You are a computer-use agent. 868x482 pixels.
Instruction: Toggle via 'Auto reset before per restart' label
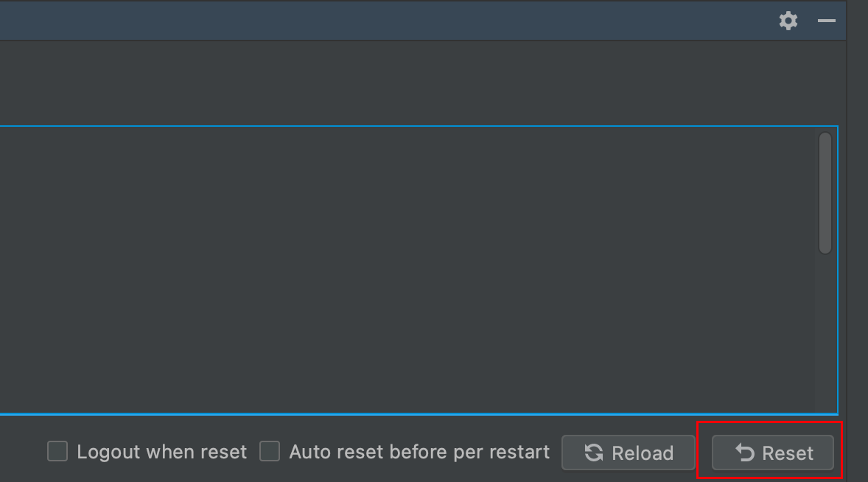tap(419, 452)
